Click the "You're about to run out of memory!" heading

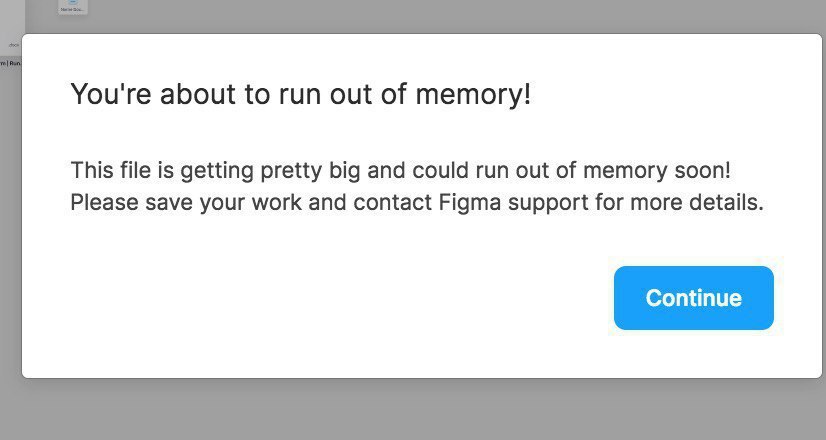[301, 94]
